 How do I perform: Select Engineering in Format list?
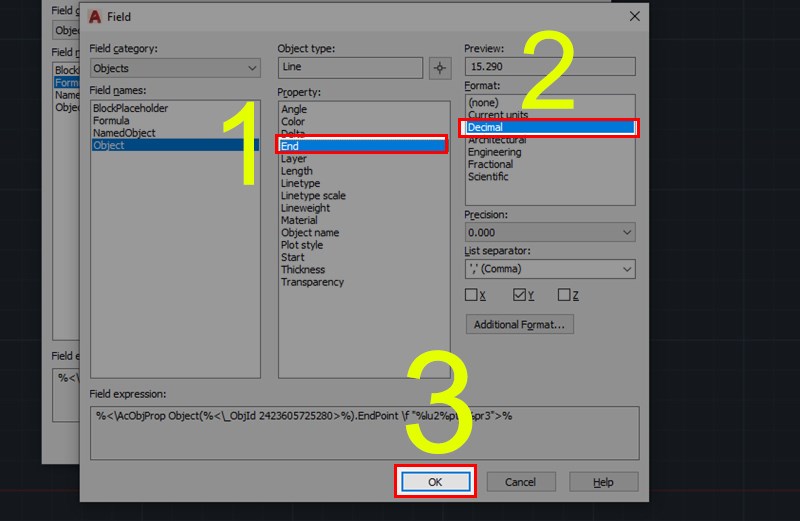(494, 152)
